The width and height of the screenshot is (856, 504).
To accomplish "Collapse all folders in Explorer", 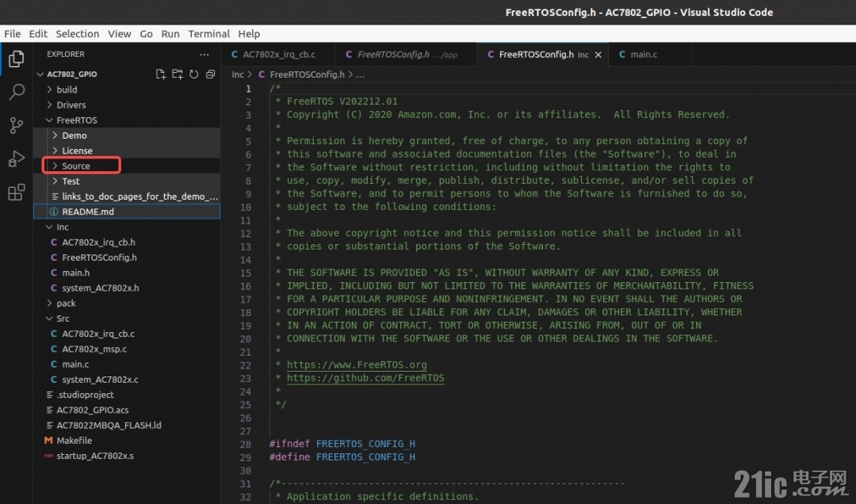I will click(x=210, y=74).
